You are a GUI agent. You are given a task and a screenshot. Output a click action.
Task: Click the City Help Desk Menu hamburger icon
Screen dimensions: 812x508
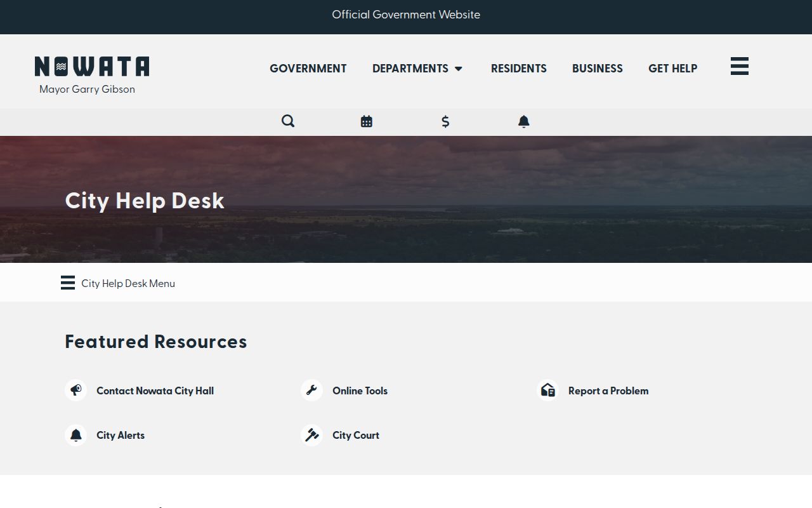click(x=68, y=283)
